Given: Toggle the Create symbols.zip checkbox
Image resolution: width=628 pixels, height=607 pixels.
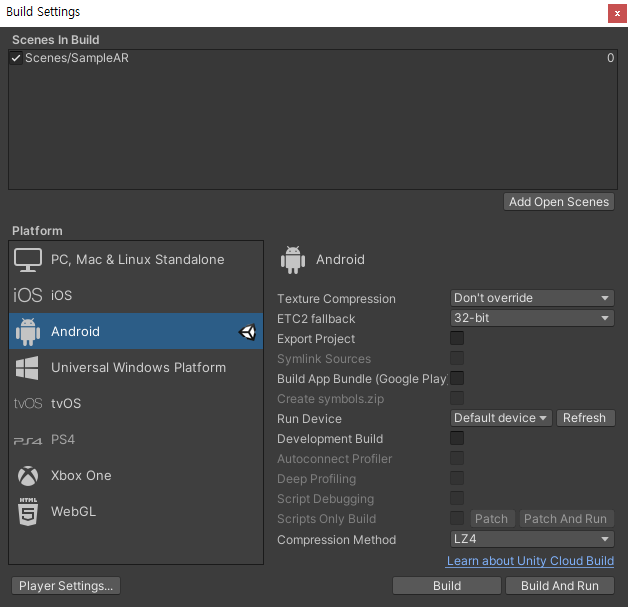Looking at the screenshot, I should (x=457, y=398).
